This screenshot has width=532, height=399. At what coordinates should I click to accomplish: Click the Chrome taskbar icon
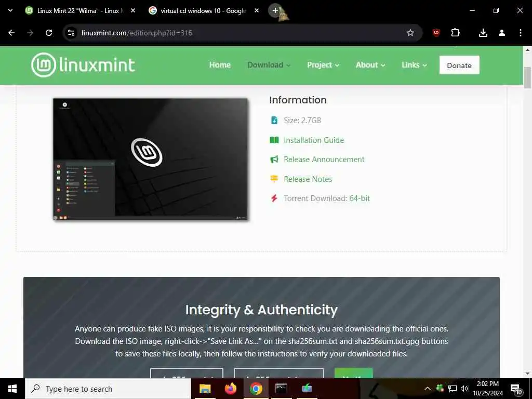(x=256, y=389)
